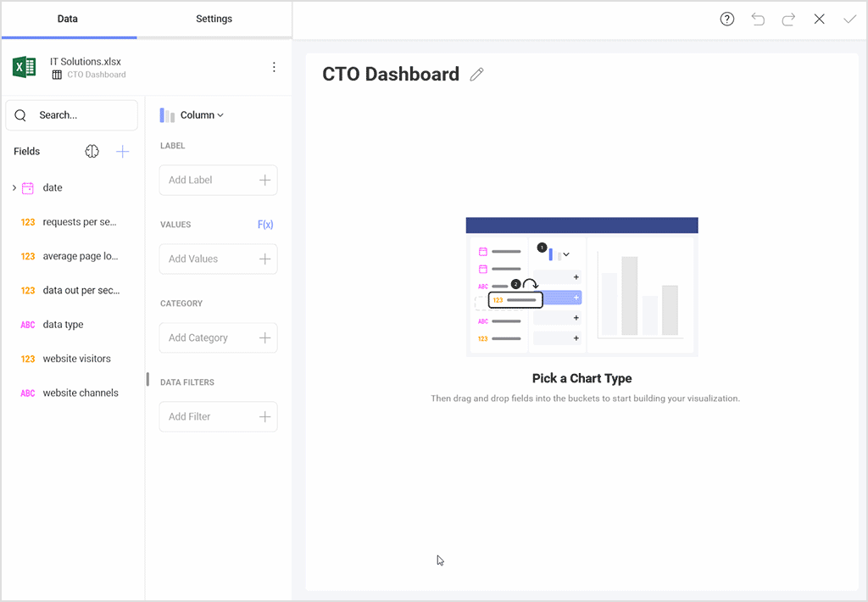Confirm changes with the checkmark icon
This screenshot has height=602, width=868.
pos(849,20)
